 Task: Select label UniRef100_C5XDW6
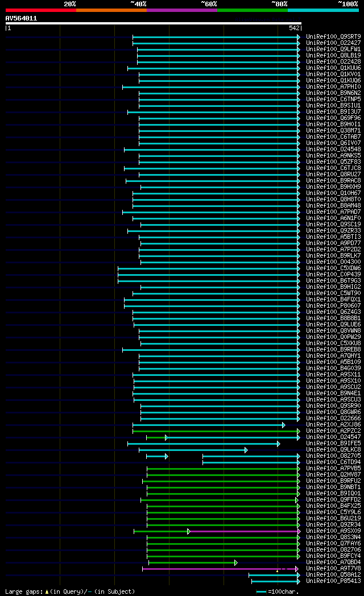click(333, 268)
